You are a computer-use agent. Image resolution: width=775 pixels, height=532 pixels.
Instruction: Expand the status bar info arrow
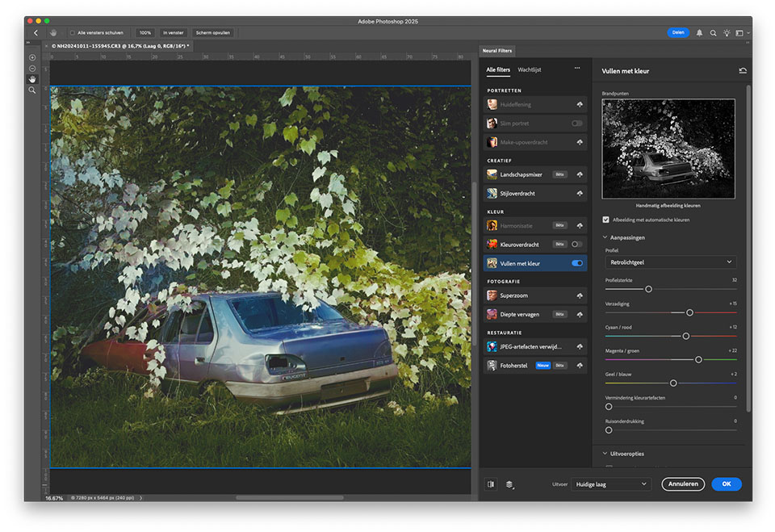click(140, 498)
